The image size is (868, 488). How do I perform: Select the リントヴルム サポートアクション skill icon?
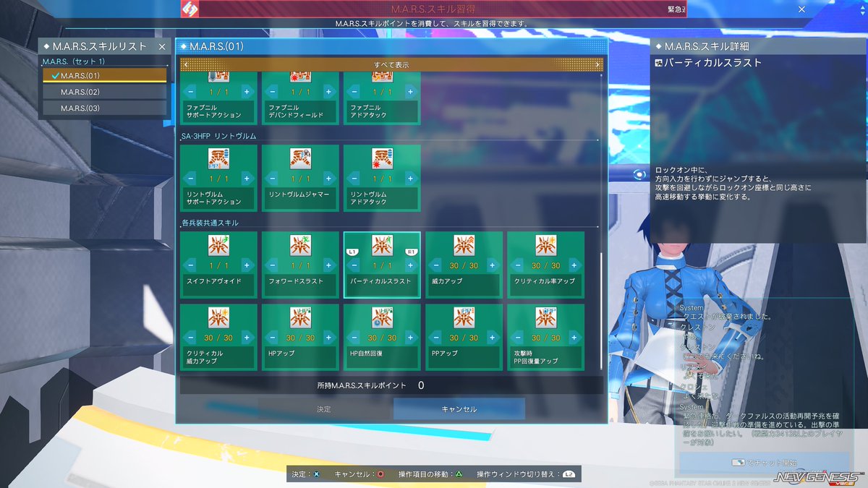coord(218,159)
